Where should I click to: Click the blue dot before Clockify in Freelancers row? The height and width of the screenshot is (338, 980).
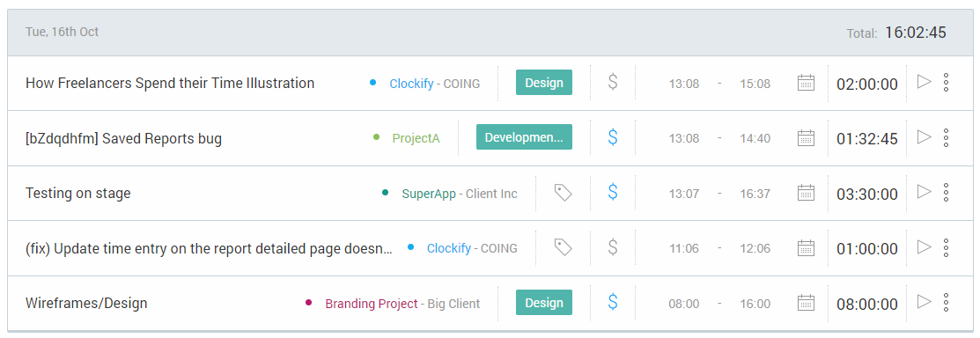pyautogui.click(x=373, y=82)
